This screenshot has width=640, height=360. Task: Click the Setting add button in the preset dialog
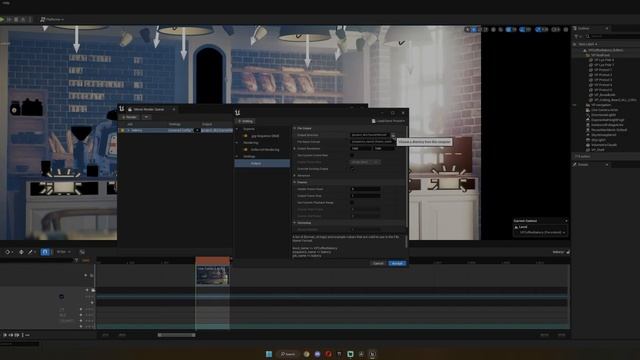[245, 121]
